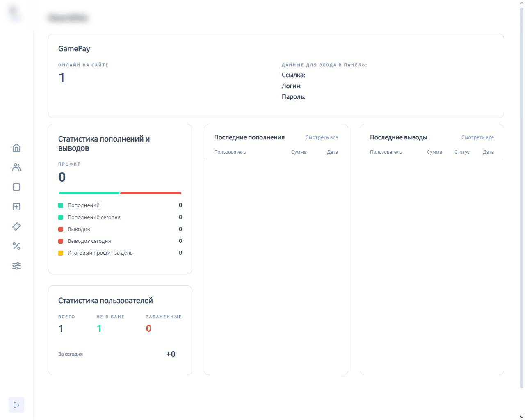Click the logout icon at sidebar bottom
The image size is (525, 420).
point(16,405)
